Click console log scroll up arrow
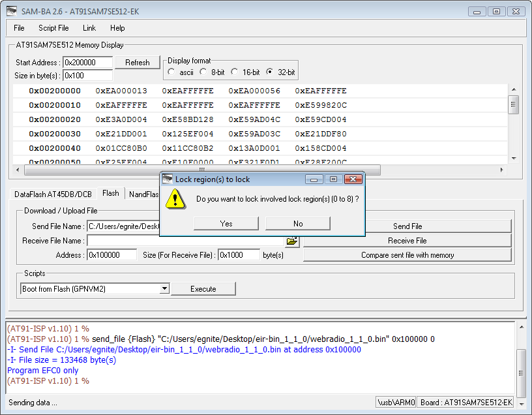 pyautogui.click(x=522, y=327)
